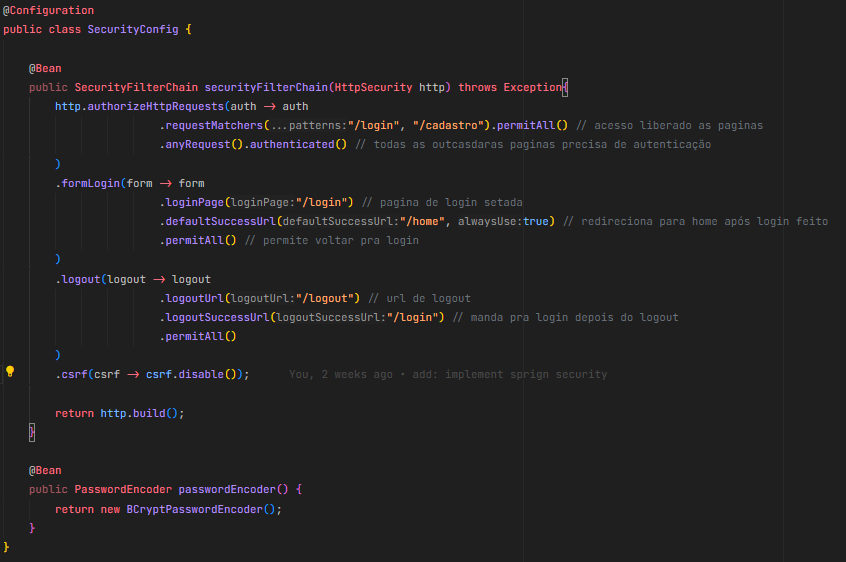Click the passwordEncoder method name

point(226,489)
